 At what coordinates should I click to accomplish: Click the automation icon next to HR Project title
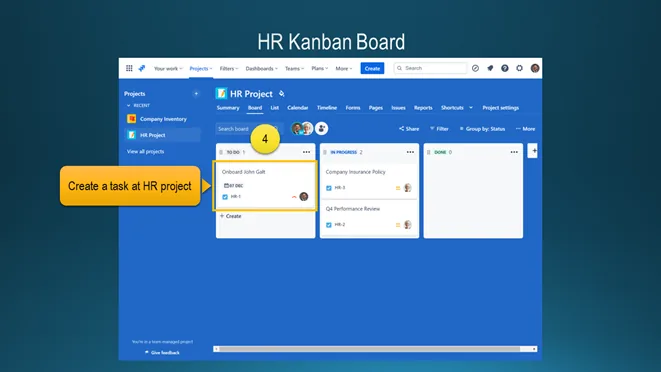(x=282, y=94)
